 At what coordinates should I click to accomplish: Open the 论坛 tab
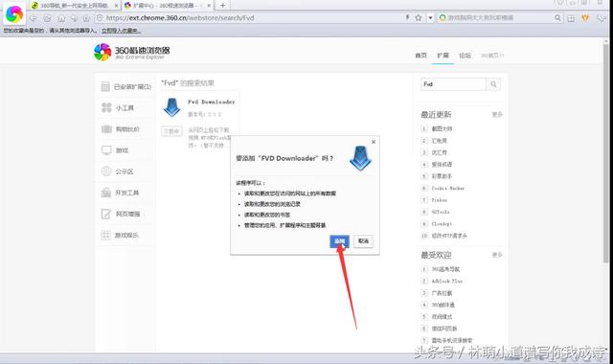(465, 56)
